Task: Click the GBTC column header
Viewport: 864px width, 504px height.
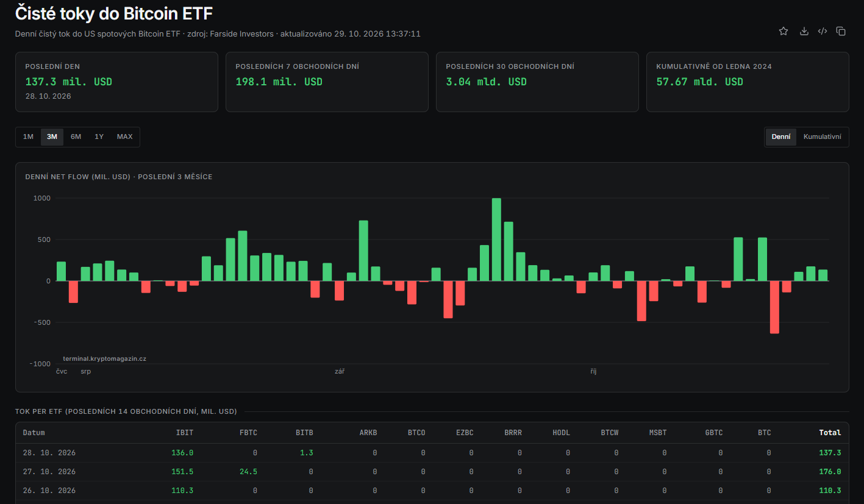Action: coord(714,433)
